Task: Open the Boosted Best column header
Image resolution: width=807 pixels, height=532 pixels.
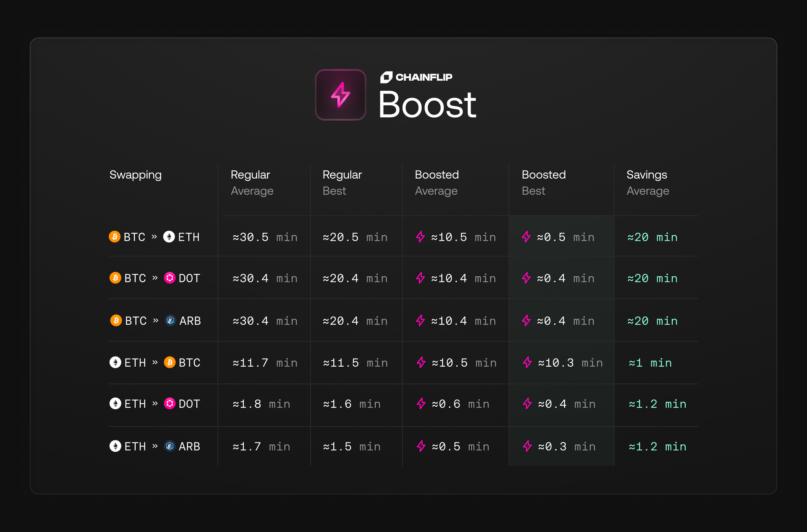Action: coord(544,183)
